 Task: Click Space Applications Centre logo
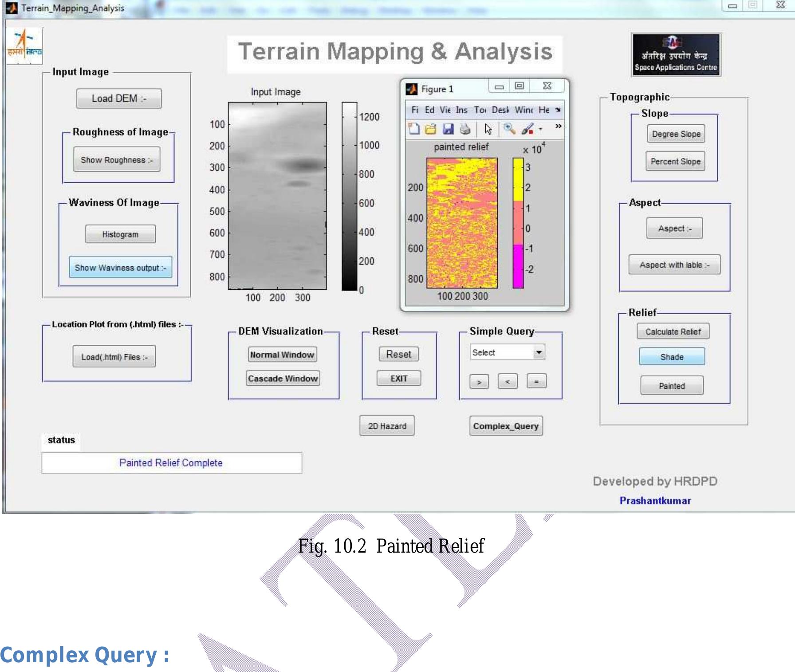point(676,55)
